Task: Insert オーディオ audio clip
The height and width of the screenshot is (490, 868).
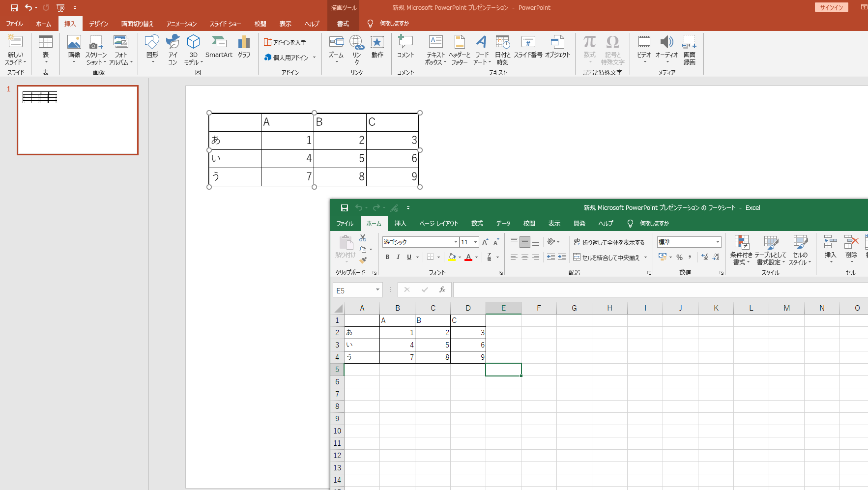Action: click(666, 49)
